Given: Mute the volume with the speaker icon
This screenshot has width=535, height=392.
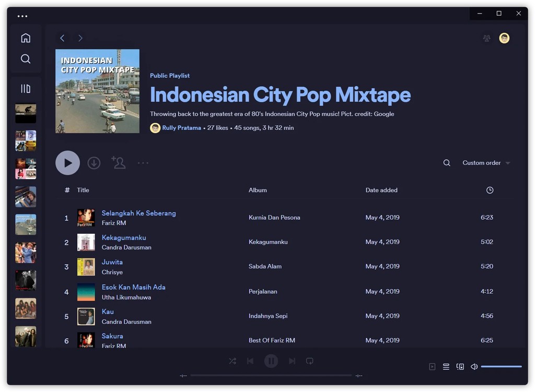Looking at the screenshot, I should (x=474, y=366).
